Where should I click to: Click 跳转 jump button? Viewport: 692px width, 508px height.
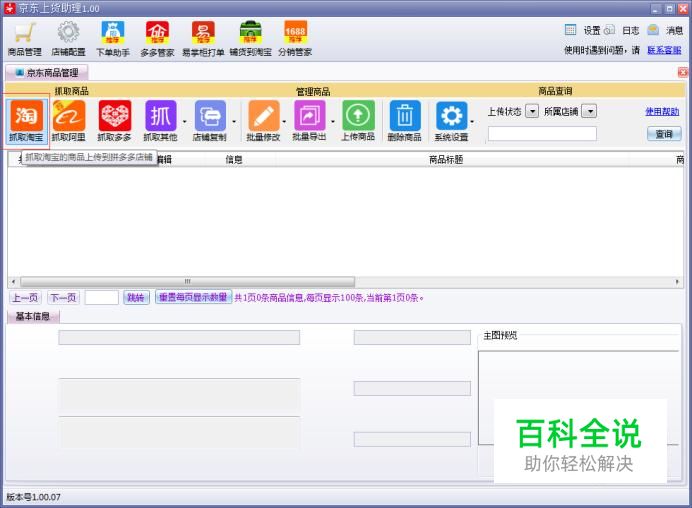point(136,298)
